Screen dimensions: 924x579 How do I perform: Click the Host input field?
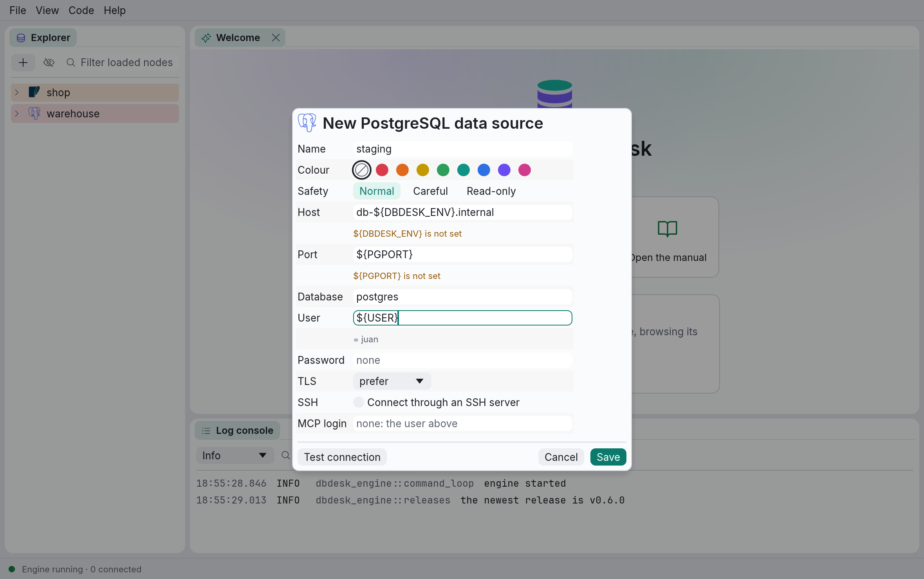tap(462, 212)
